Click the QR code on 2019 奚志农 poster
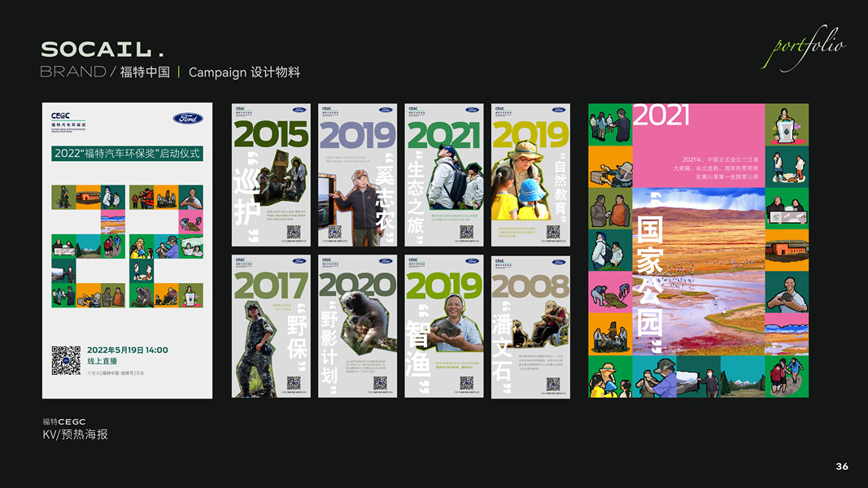Viewport: 868px width, 488px height. (x=334, y=231)
